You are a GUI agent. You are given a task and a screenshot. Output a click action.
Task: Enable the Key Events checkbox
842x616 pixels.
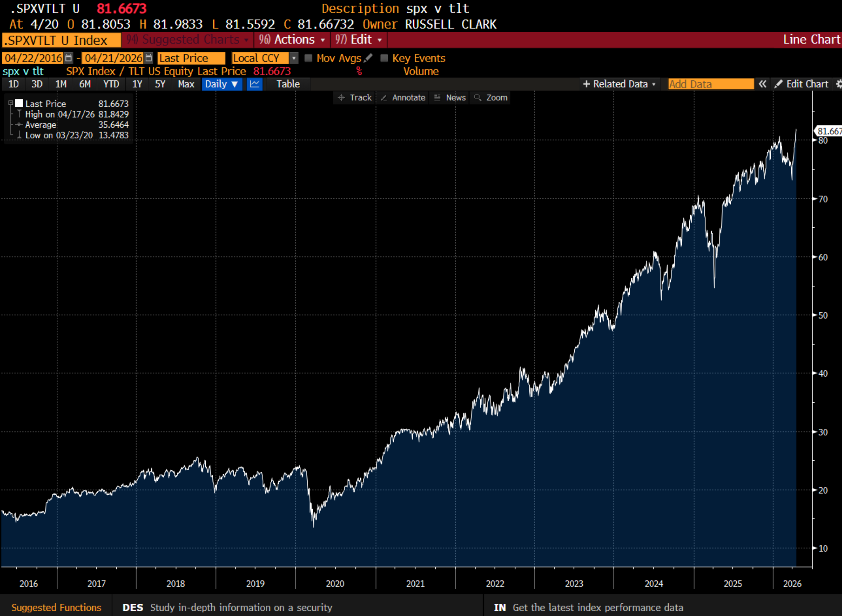[x=384, y=58]
